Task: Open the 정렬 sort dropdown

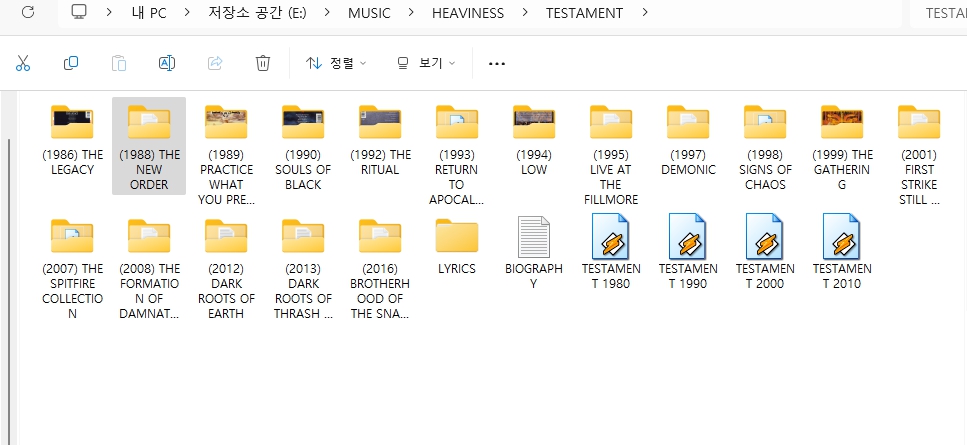Action: pos(336,63)
